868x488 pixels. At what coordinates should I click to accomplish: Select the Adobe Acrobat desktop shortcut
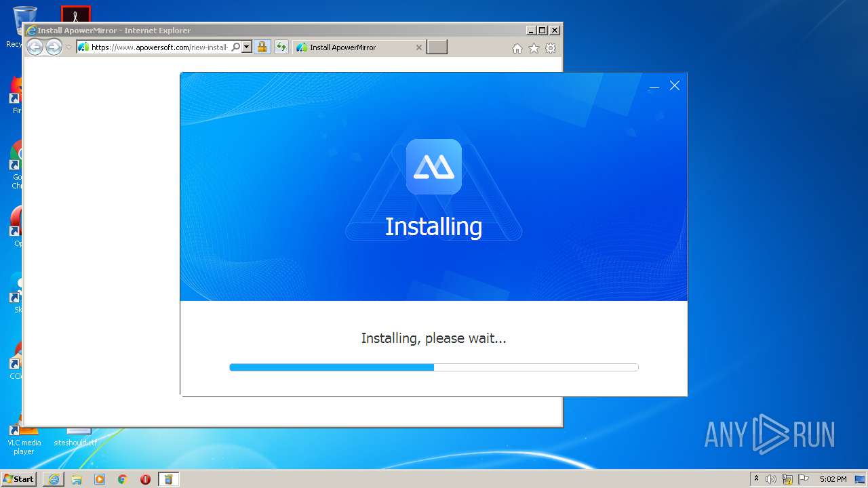click(x=75, y=14)
